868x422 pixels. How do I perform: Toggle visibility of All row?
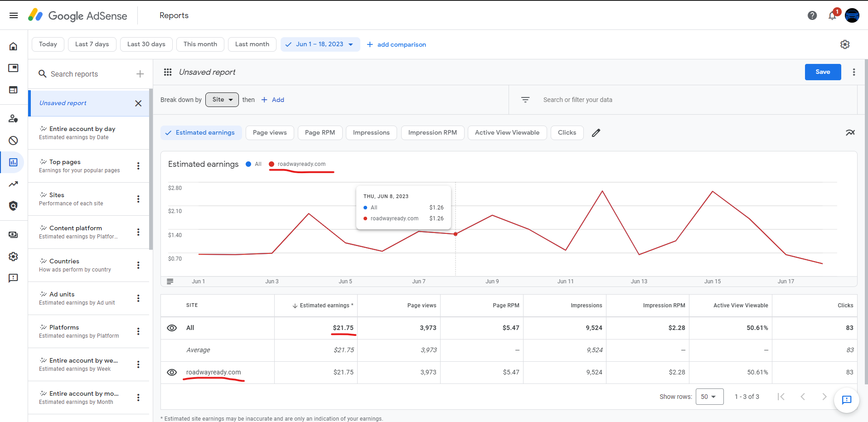(x=172, y=328)
